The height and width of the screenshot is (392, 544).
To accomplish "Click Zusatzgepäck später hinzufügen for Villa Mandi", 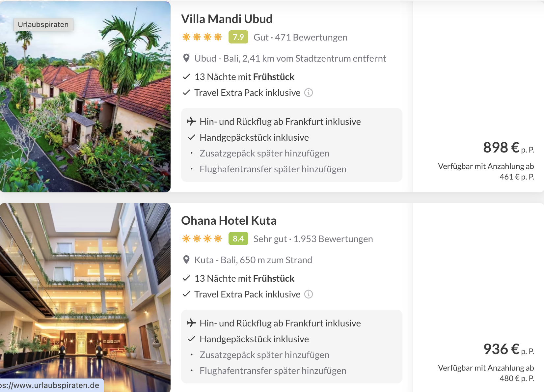I will pos(264,154).
